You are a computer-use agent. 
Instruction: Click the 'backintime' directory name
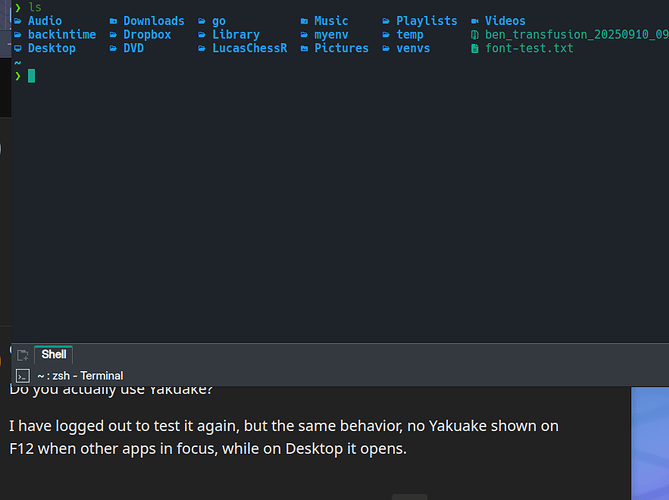62,35
